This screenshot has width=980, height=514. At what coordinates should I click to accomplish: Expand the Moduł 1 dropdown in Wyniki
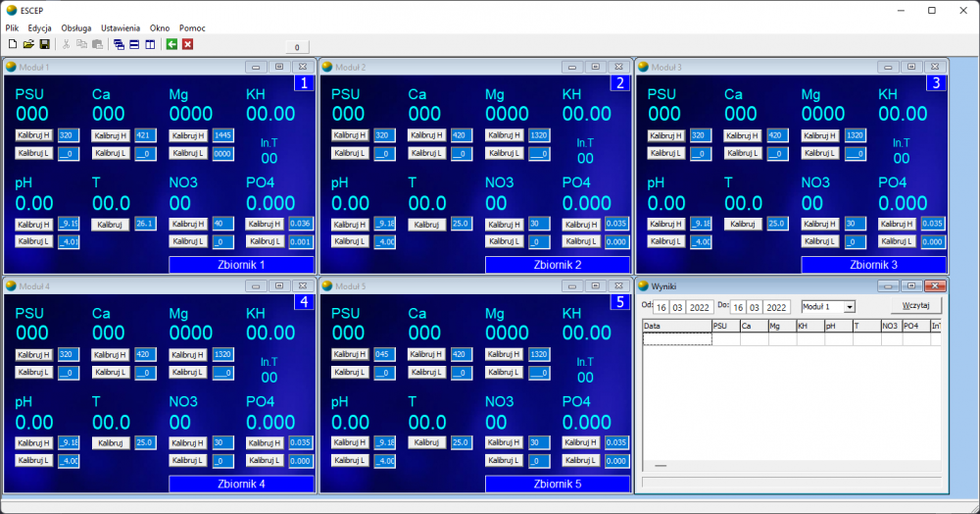click(x=849, y=307)
